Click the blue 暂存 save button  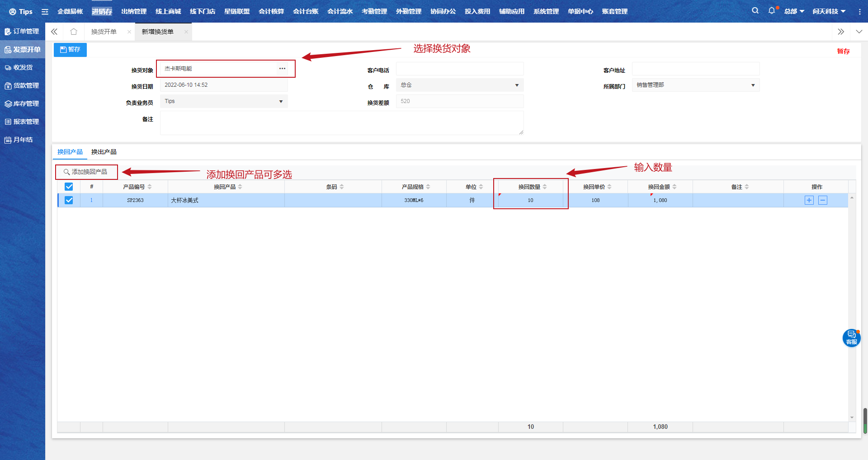tap(70, 50)
